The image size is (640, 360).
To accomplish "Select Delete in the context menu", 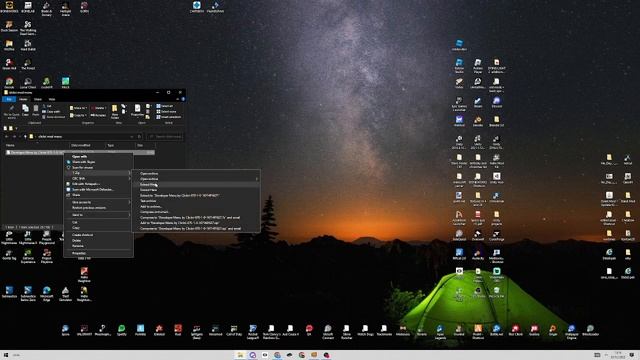I will pos(98,240).
